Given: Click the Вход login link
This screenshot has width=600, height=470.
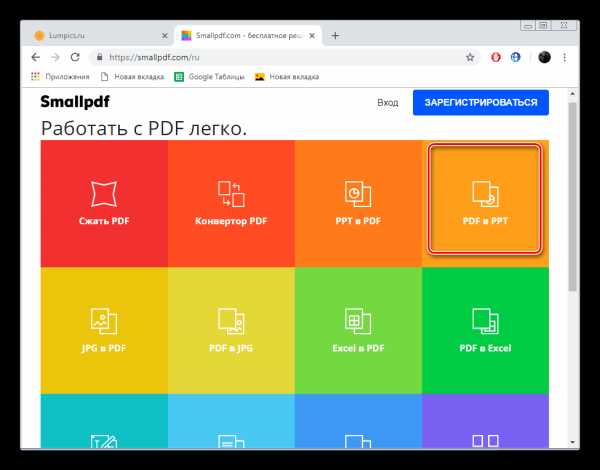Looking at the screenshot, I should [x=388, y=103].
